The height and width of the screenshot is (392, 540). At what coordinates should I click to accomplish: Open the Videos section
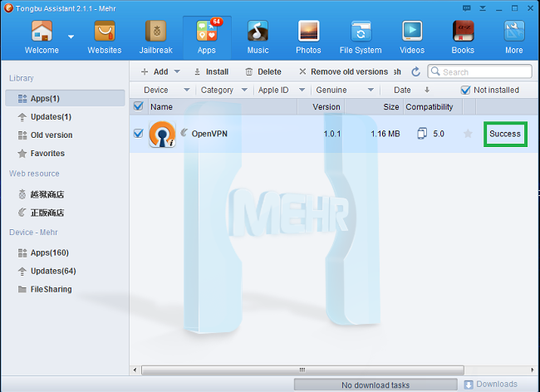pos(412,37)
